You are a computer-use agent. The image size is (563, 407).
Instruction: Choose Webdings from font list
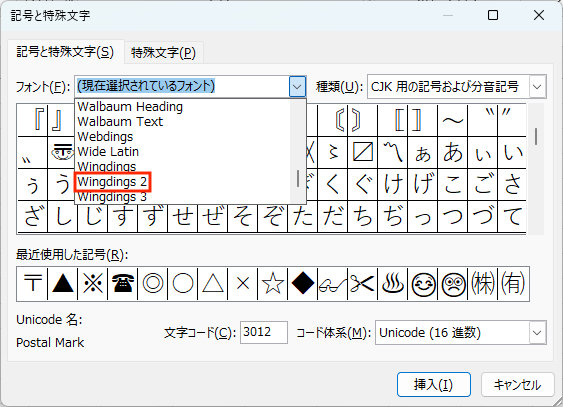pyautogui.click(x=105, y=137)
